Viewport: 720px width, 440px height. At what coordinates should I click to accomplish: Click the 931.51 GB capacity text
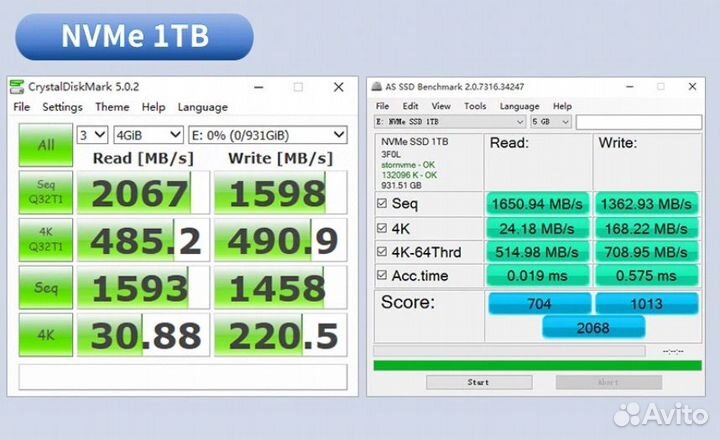(401, 186)
